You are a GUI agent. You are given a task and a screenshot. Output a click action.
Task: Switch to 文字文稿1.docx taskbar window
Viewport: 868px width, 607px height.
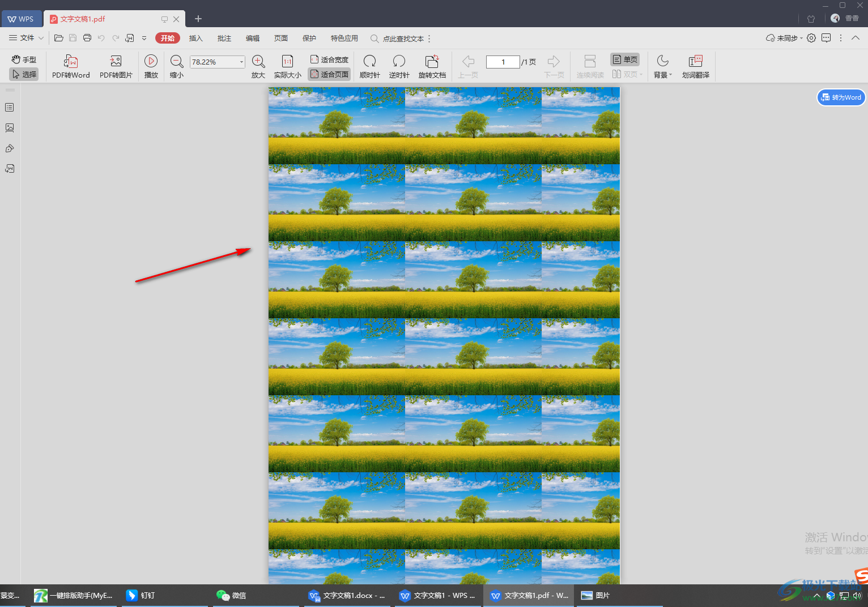(347, 596)
